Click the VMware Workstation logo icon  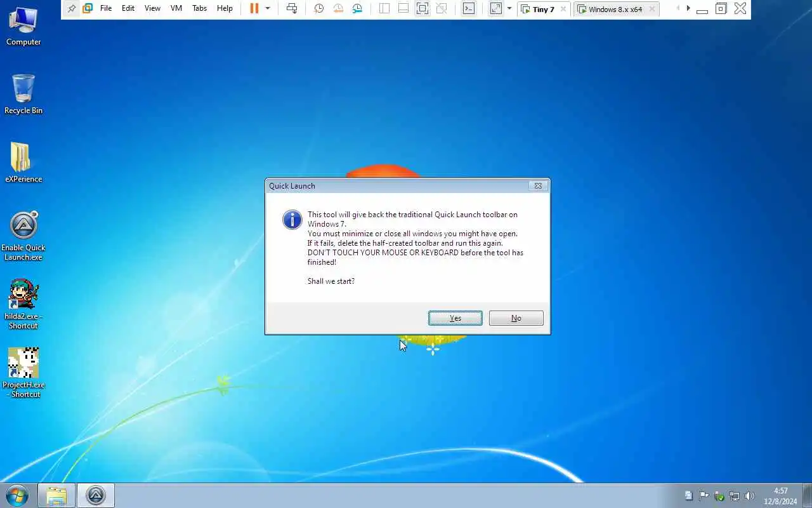coord(88,8)
